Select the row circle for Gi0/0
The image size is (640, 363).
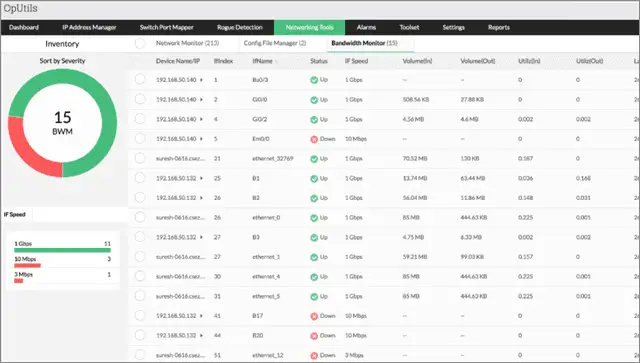[x=140, y=98]
